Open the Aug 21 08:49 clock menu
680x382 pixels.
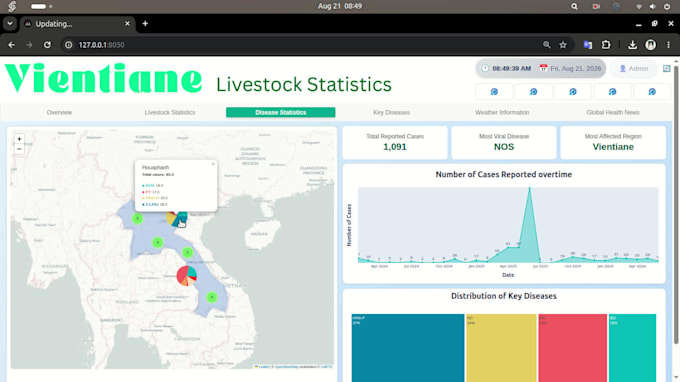[x=340, y=6]
